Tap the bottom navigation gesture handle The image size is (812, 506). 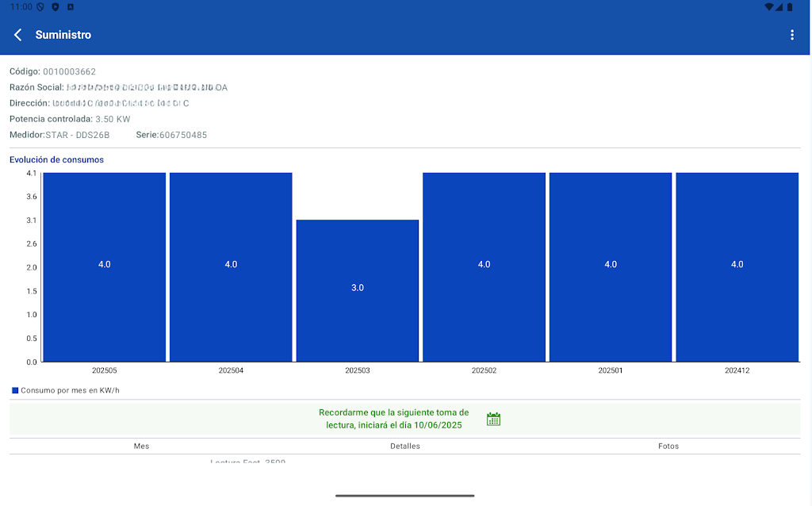click(x=405, y=496)
